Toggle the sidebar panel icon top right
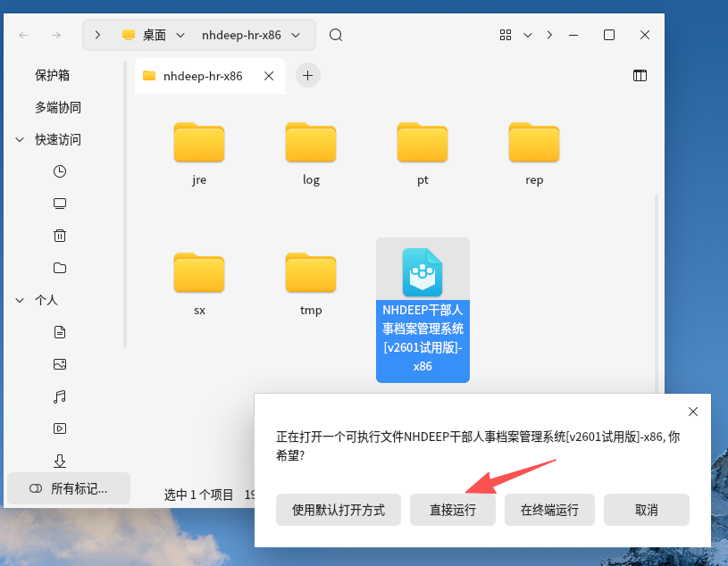This screenshot has width=728, height=566. (x=640, y=76)
